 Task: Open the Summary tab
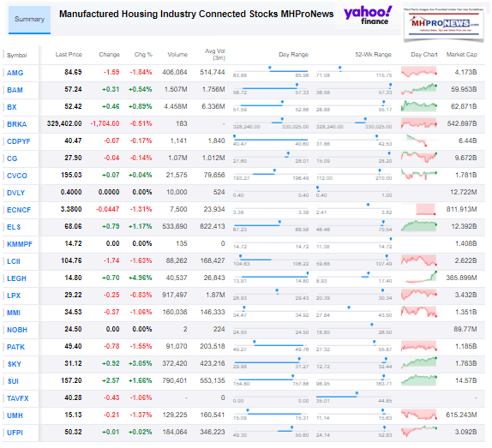tap(29, 20)
